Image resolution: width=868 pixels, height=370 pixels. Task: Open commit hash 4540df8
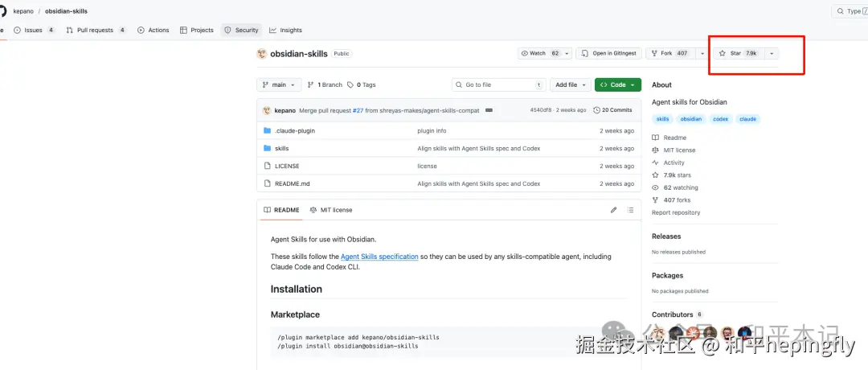click(541, 110)
